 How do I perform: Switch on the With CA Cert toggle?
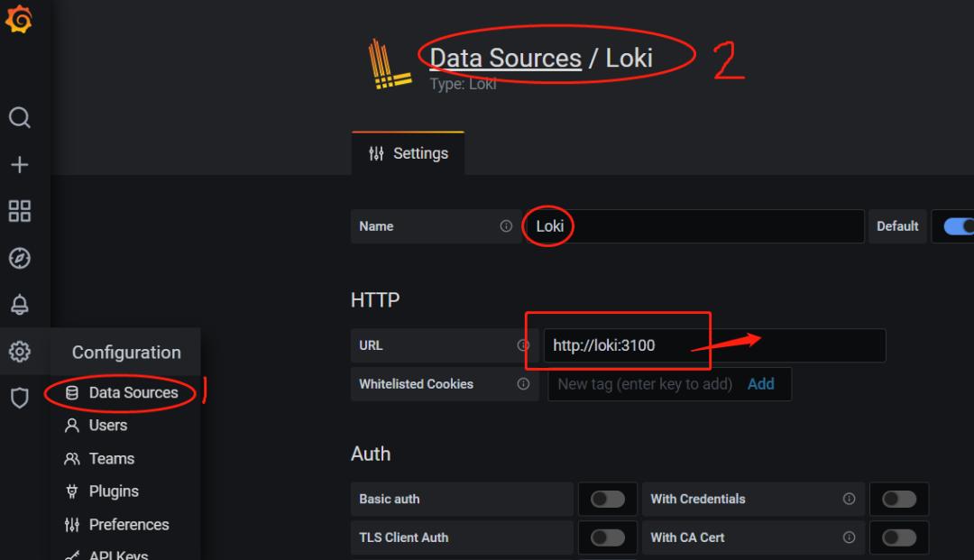coord(898,537)
